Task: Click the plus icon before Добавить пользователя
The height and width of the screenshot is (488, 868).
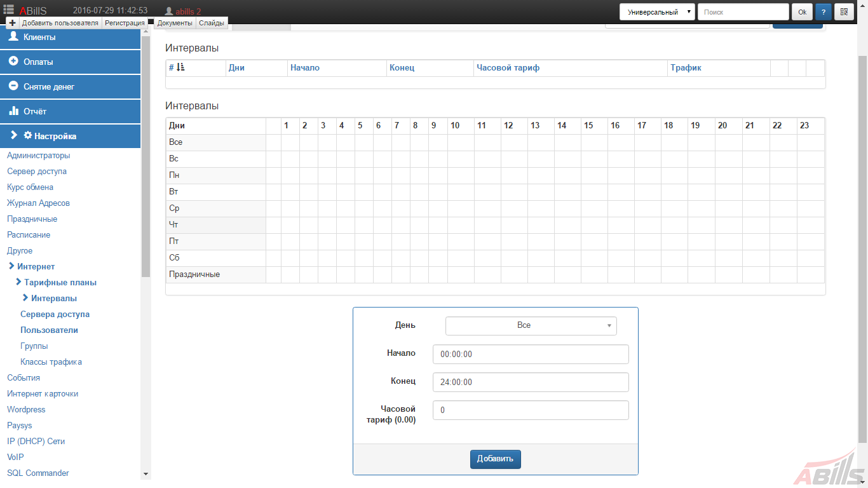Action: pos(12,23)
